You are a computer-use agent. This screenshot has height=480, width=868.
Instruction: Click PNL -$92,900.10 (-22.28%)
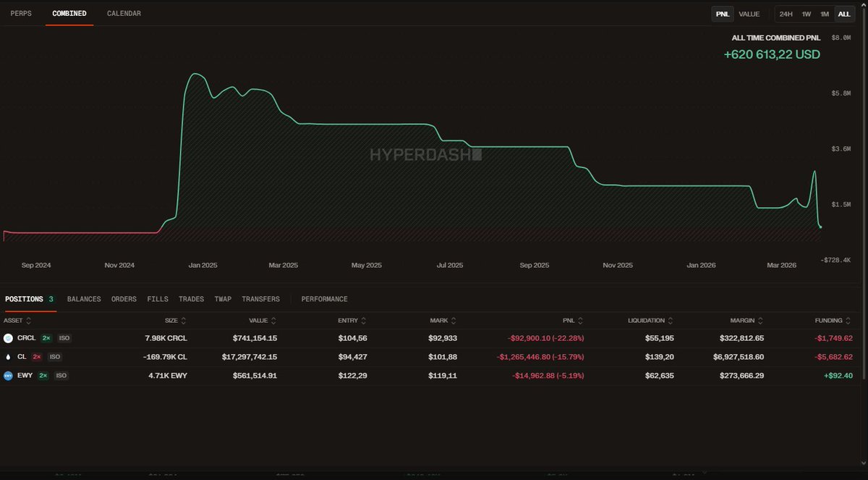[544, 338]
